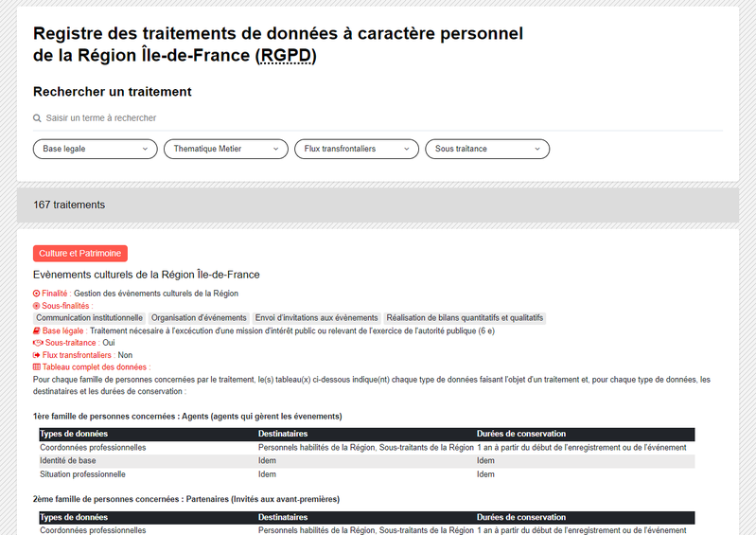756x535 pixels.
Task: Click the Base légale book icon
Action: (36, 330)
